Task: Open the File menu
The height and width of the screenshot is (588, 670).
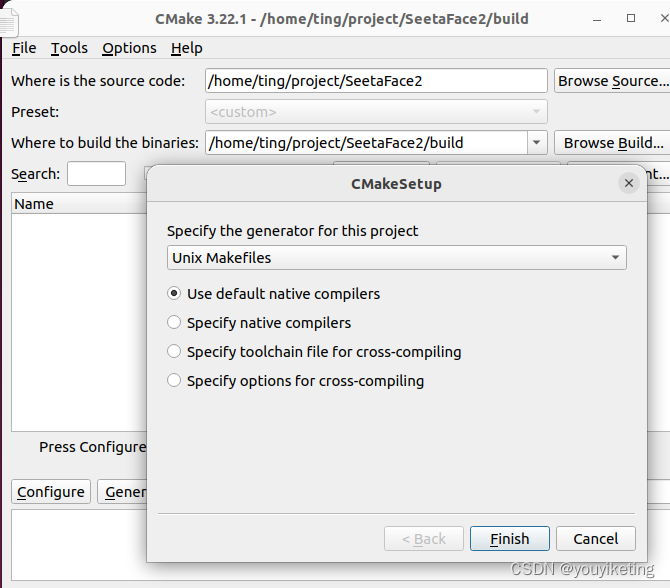Action: (x=24, y=48)
